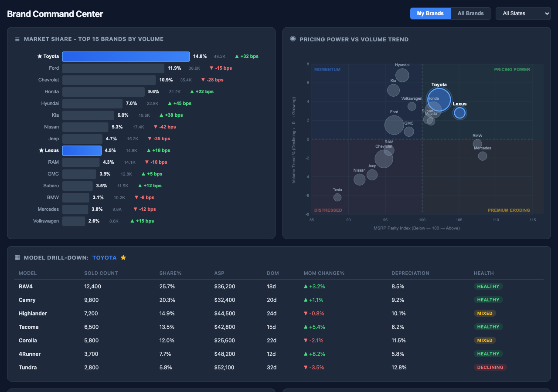Click the Brand Command Center title

[x=55, y=14]
